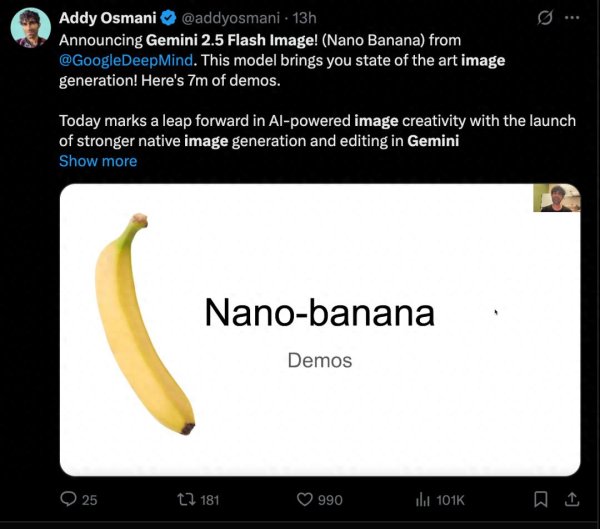Viewport: 600px width, 529px height.
Task: View post analytics bar-chart icon
Action: (421, 499)
